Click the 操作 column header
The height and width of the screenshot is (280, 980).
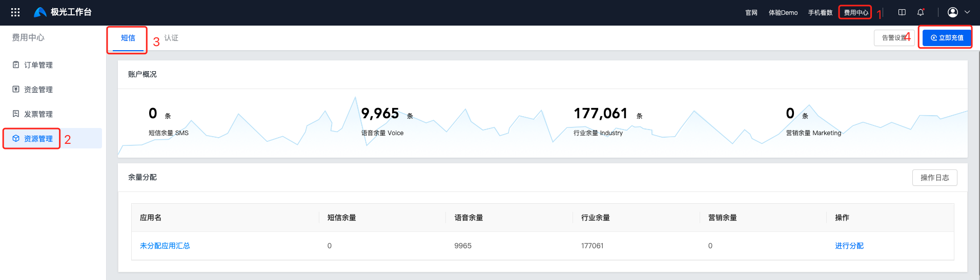click(842, 218)
